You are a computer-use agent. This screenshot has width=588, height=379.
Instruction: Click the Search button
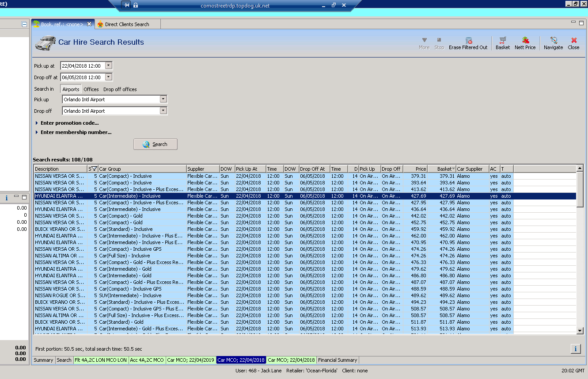[x=156, y=144]
